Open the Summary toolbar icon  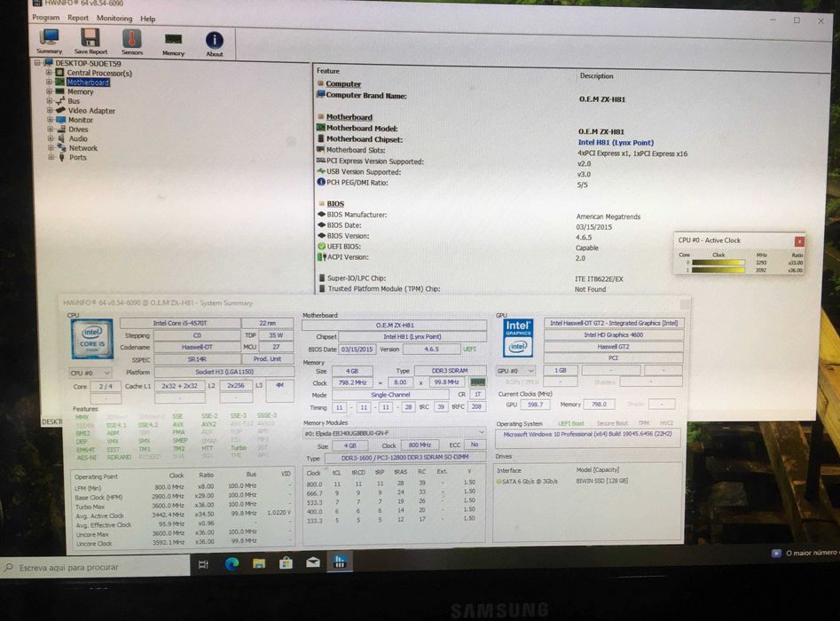[50, 42]
